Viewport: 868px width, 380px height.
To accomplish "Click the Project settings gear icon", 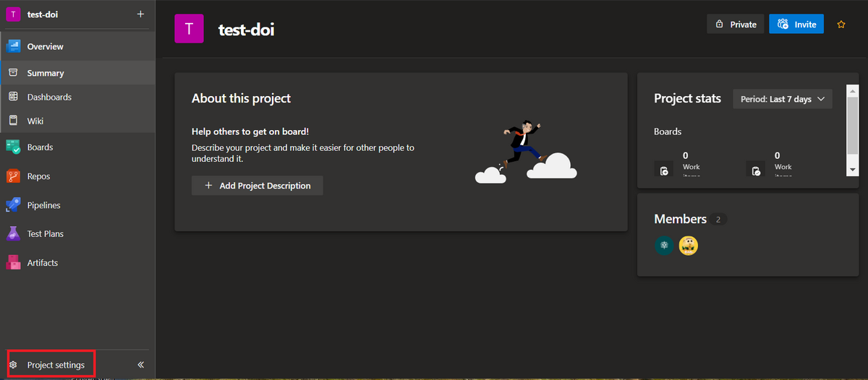I will tap(13, 365).
